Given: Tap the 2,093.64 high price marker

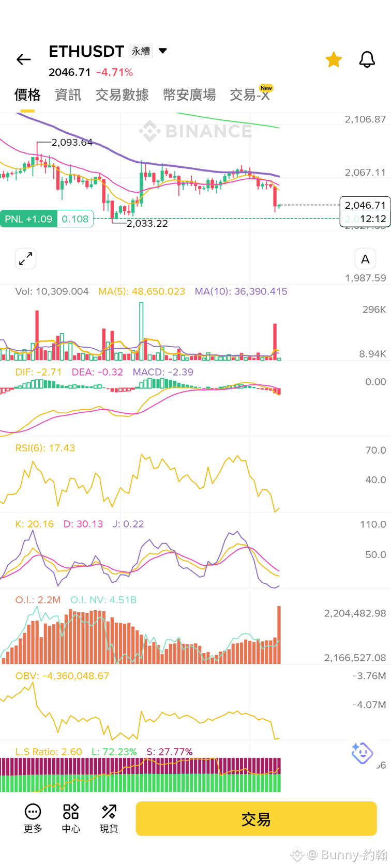Looking at the screenshot, I should pyautogui.click(x=72, y=142).
